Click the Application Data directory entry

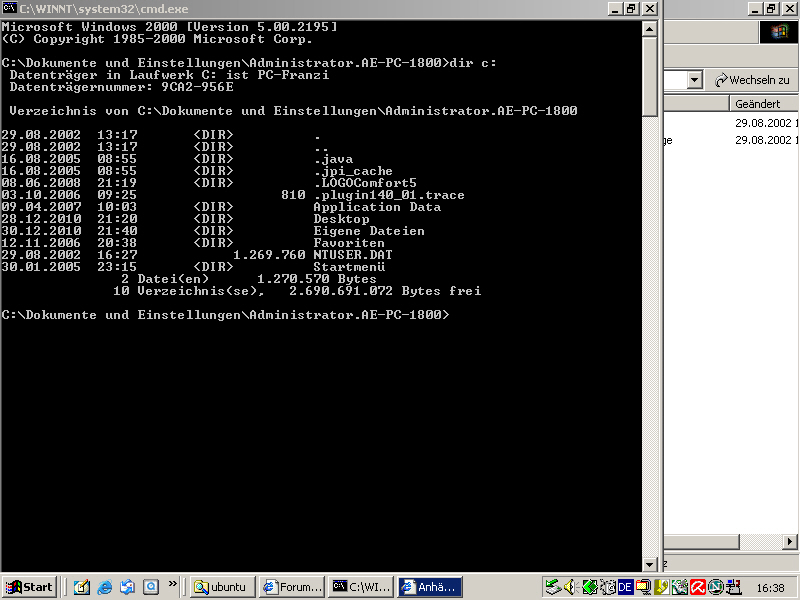(377, 207)
